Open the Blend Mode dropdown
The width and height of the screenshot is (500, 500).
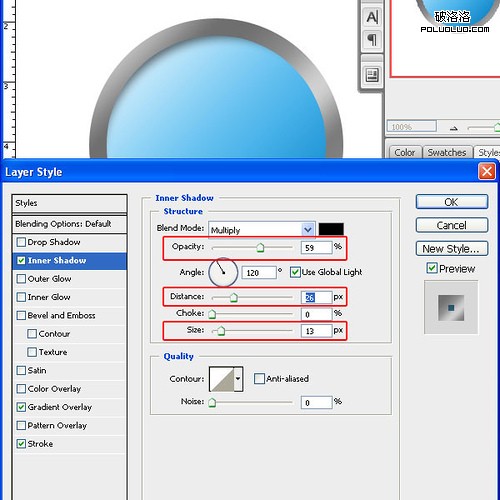tap(262, 230)
